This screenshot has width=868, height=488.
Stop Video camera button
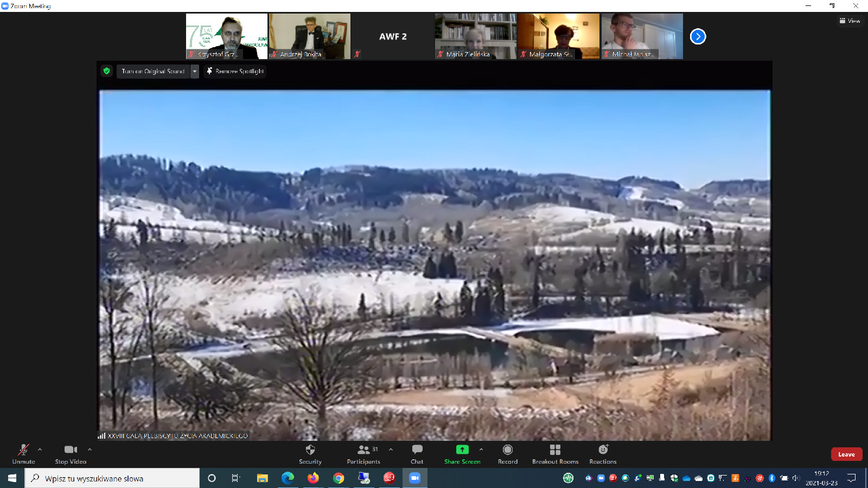coord(71,454)
